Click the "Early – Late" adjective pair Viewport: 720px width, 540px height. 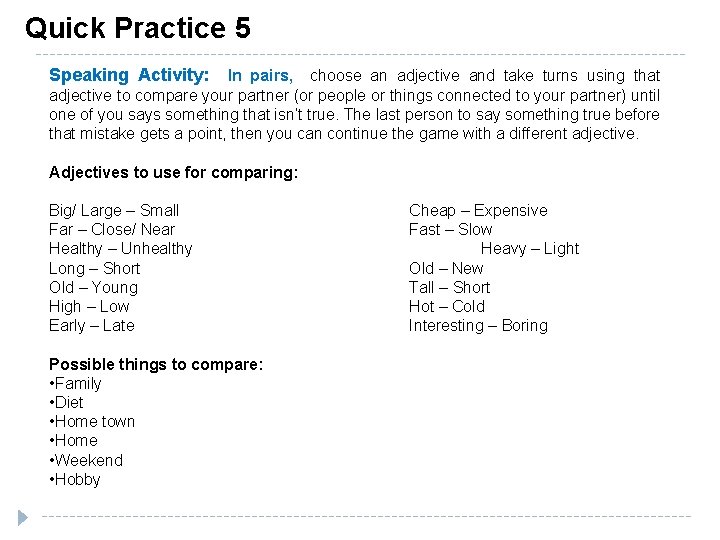(91, 325)
